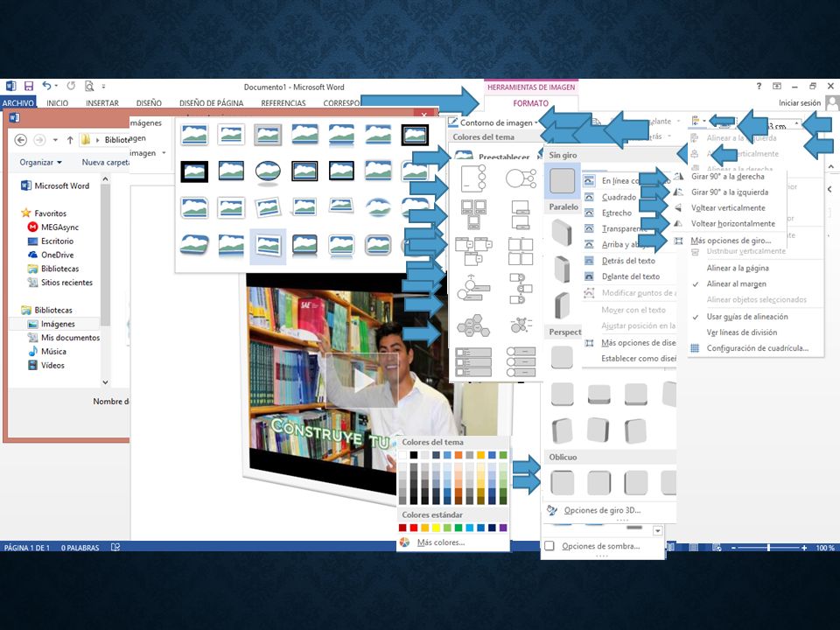Switch to the DISEÑO DE PÁGINA tab

coord(211,103)
